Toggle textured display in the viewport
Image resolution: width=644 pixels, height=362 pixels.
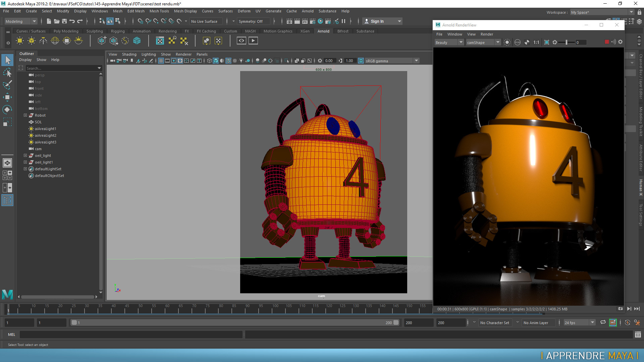coord(235,61)
